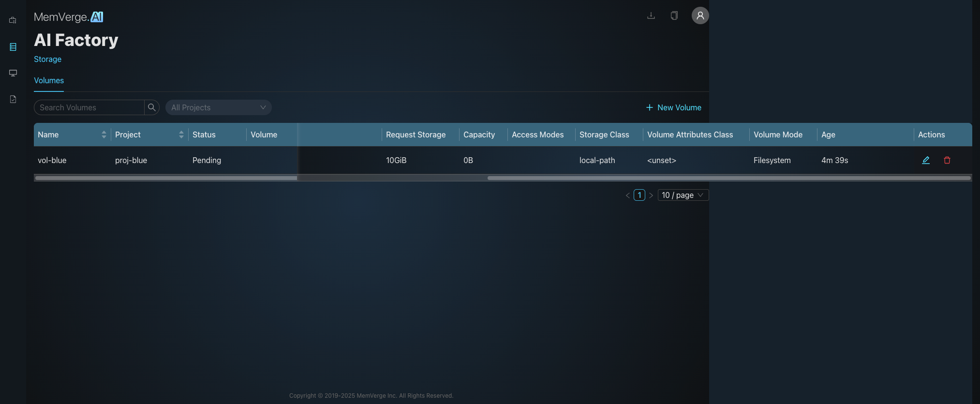Select page 1 in the pagination

(x=639, y=195)
